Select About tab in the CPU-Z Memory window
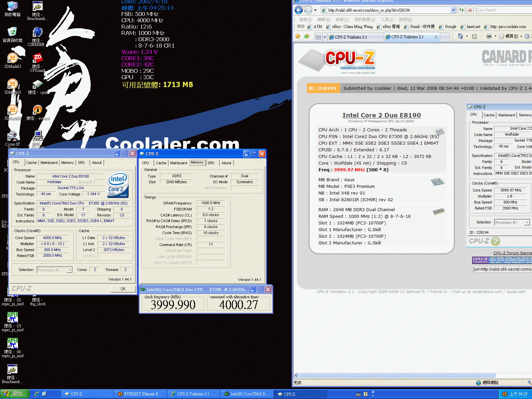This screenshot has width=532, height=399. click(x=226, y=163)
